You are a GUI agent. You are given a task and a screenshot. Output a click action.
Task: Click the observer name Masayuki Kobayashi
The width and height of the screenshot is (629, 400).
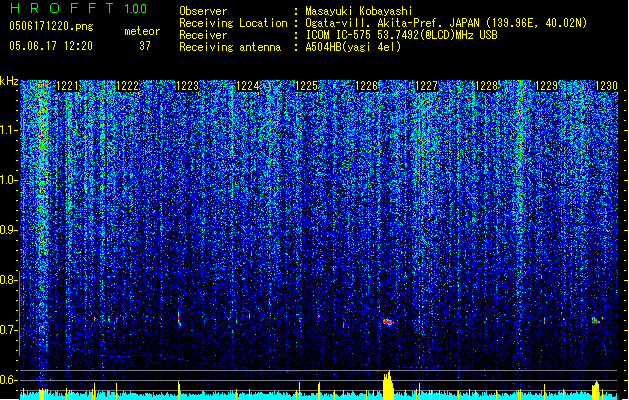click(x=359, y=11)
